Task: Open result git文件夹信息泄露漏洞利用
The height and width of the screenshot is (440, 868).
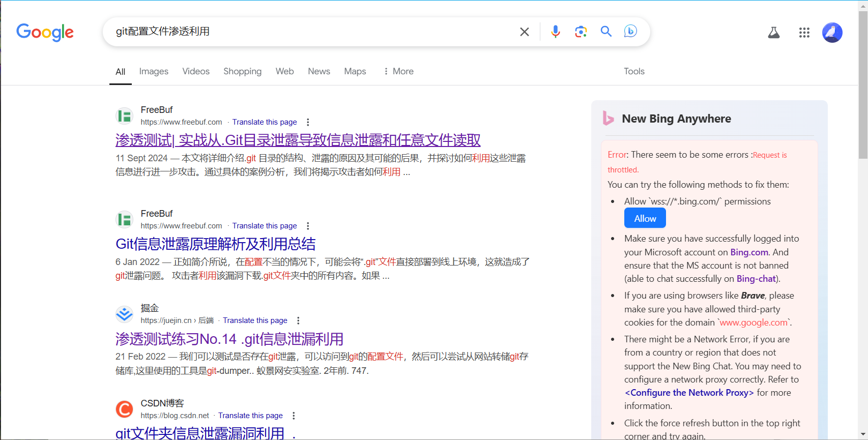Action: tap(206, 433)
